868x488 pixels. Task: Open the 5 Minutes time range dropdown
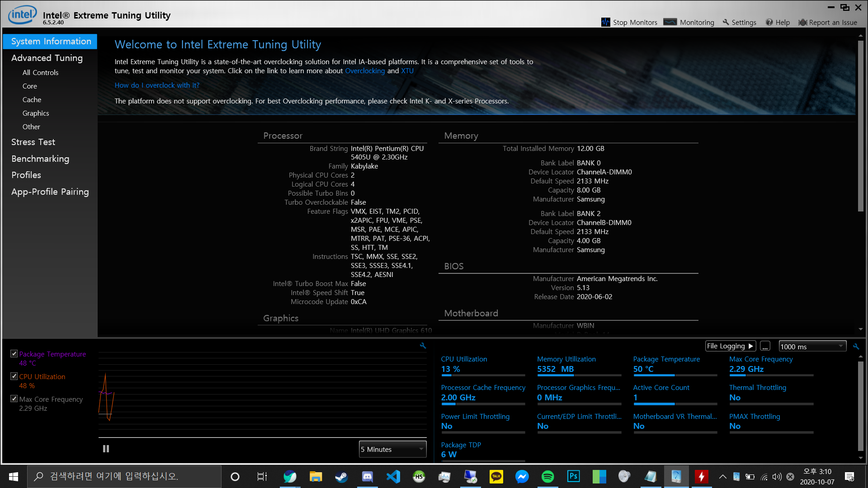coord(392,449)
